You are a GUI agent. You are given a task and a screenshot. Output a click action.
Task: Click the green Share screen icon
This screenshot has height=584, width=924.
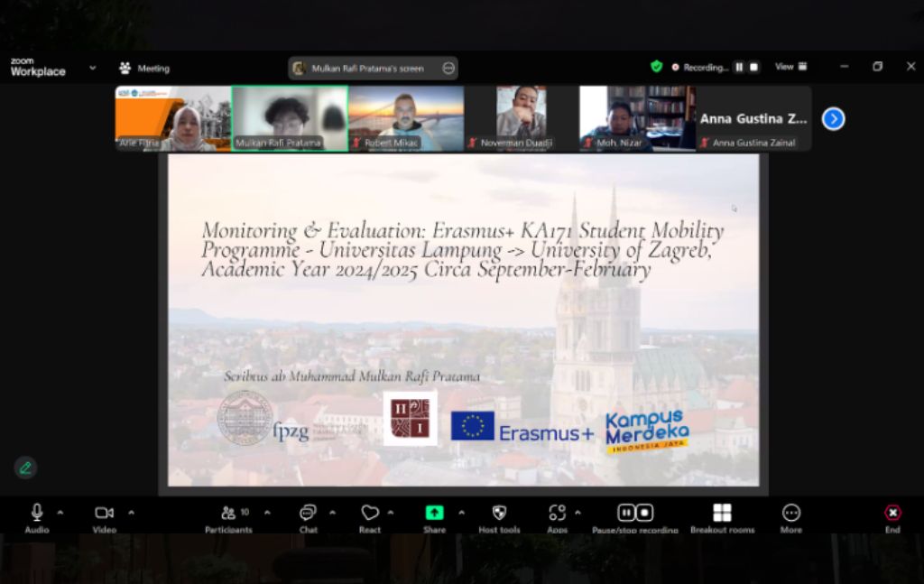click(x=434, y=510)
